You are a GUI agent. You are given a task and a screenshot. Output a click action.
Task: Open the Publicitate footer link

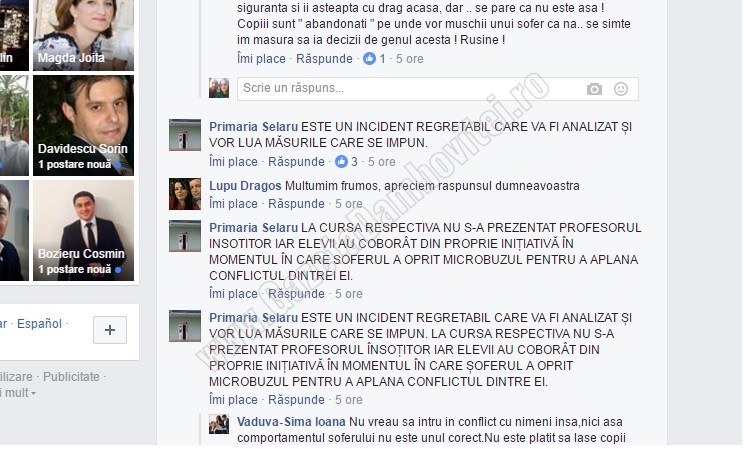tap(71, 377)
